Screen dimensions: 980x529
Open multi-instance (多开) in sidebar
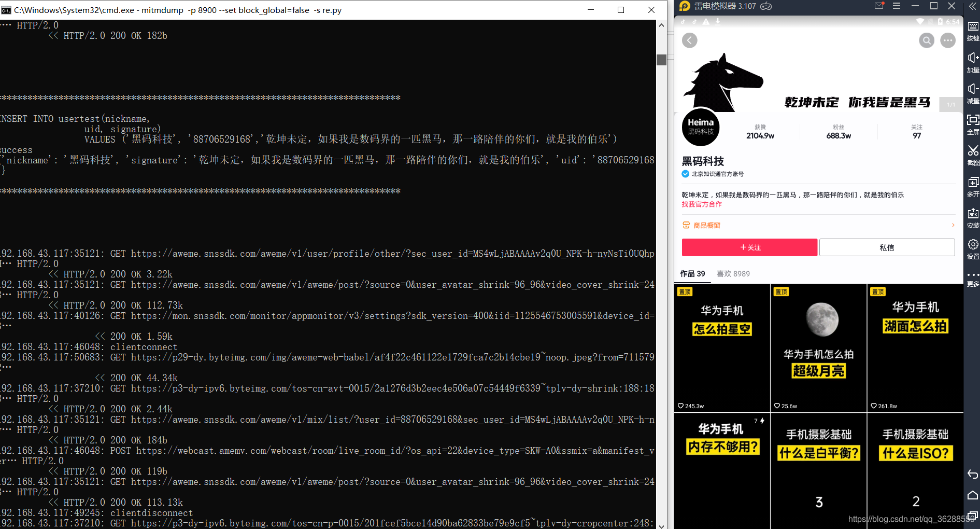click(973, 187)
